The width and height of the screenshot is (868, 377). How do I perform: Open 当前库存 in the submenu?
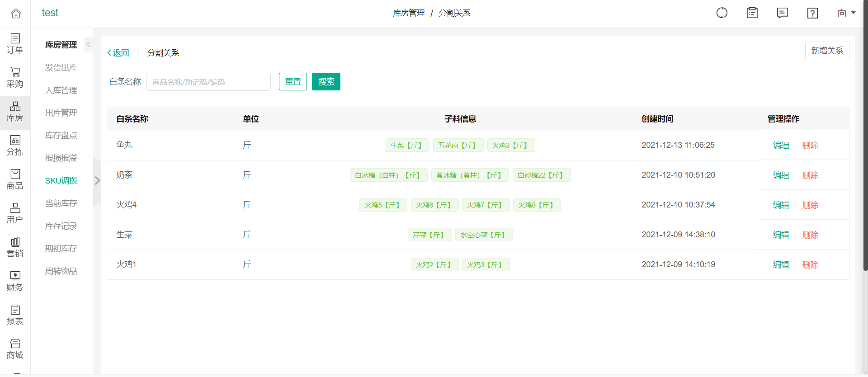pos(61,203)
